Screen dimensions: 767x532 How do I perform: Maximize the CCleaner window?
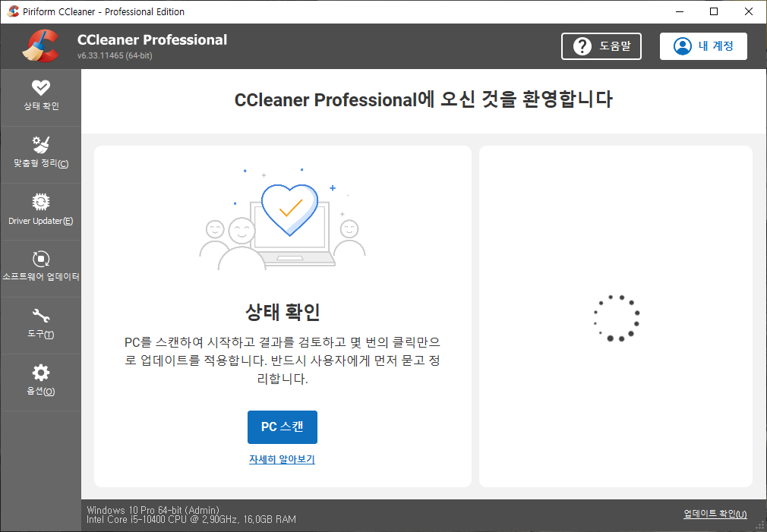click(x=714, y=11)
